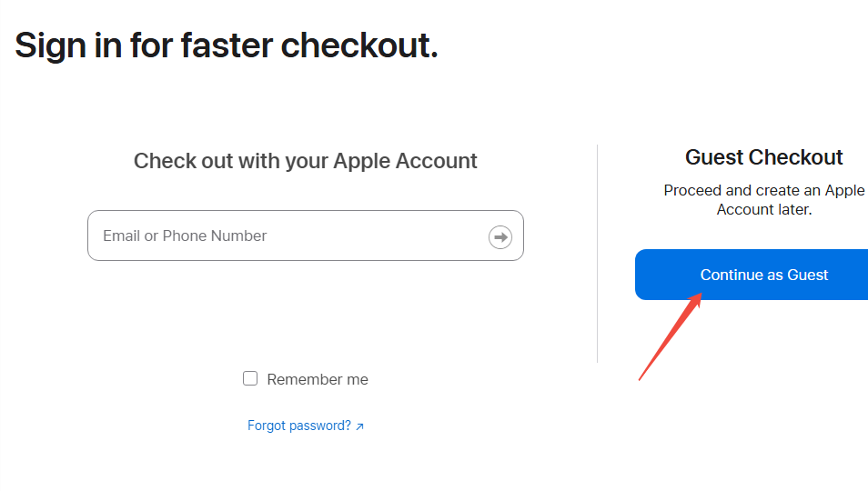The image size is (868, 491).
Task: Click the vertical divider between sign-in and guest
Action: point(597,254)
